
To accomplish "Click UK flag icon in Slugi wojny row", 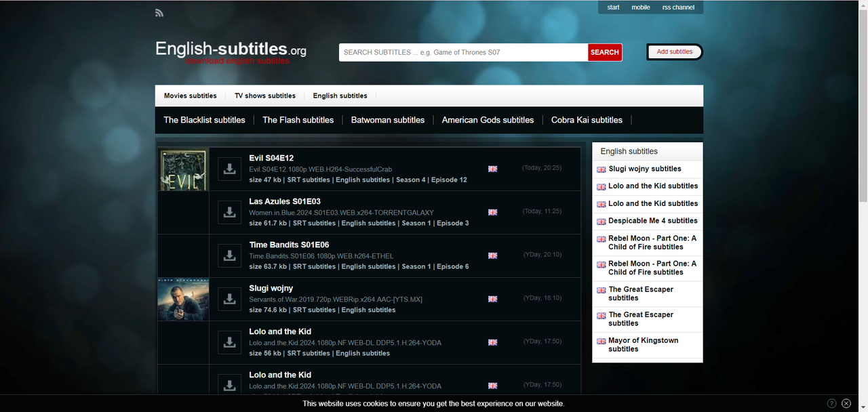I will (x=493, y=299).
